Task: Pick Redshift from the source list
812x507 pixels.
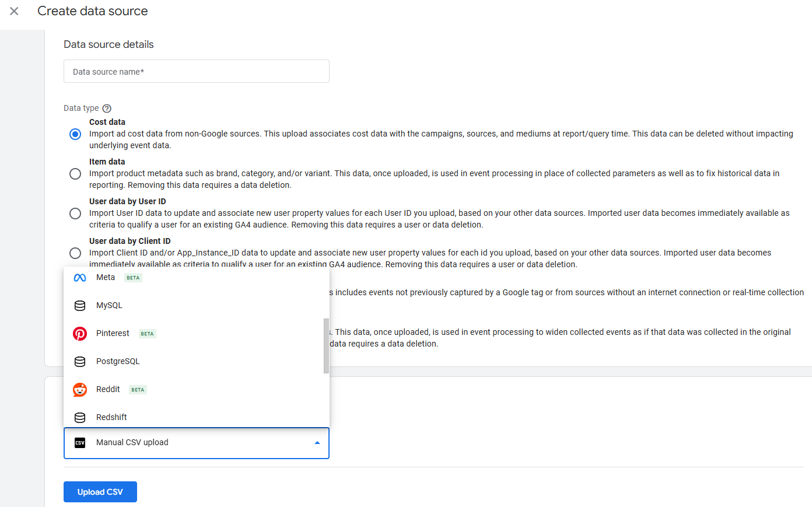Action: point(111,418)
